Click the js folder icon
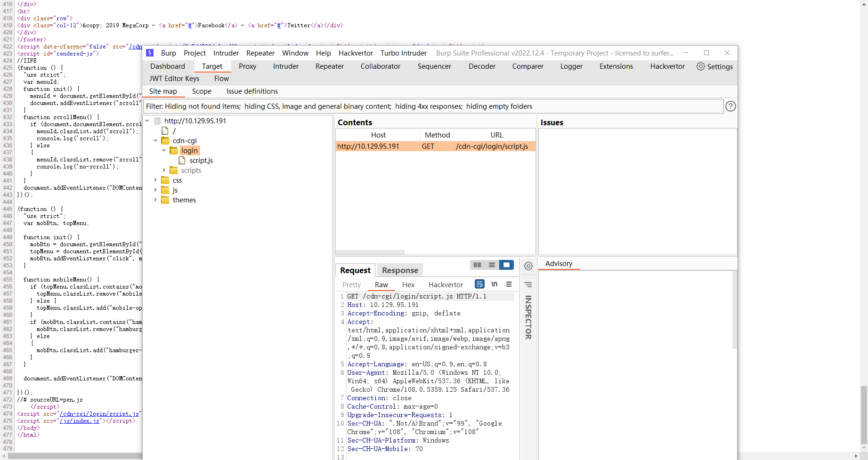This screenshot has height=460, width=868. [165, 190]
